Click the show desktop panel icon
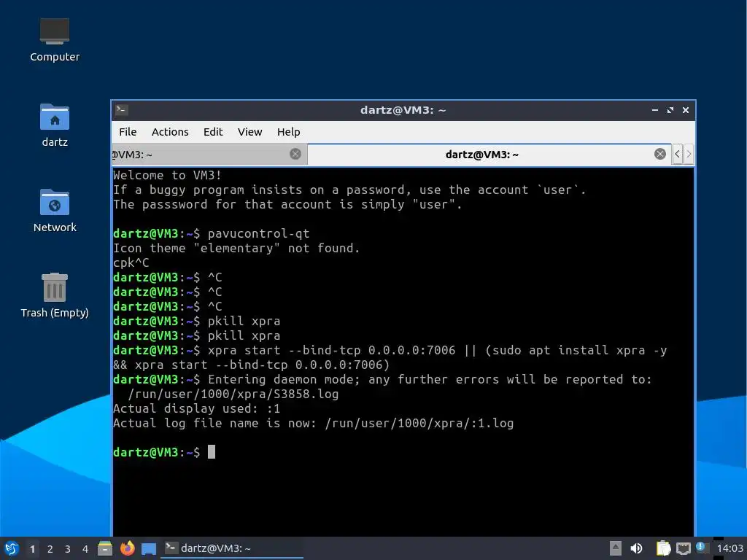This screenshot has height=560, width=747. click(x=149, y=548)
